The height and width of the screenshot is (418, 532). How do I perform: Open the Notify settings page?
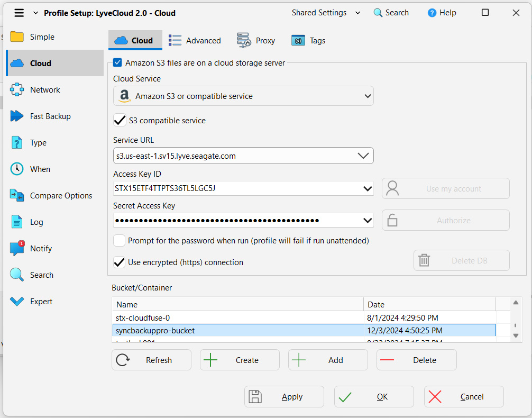(x=55, y=248)
